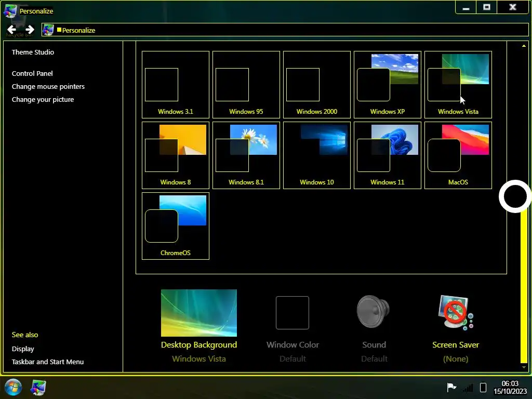Choose the ChromeOS theme
Image resolution: width=532 pixels, height=399 pixels.
[176, 226]
